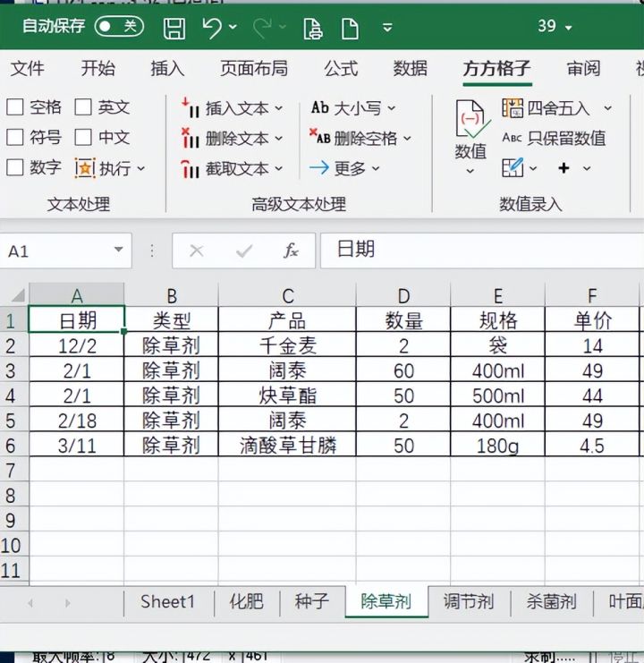Click the Undo arrow icon
Image resolution: width=644 pixels, height=663 pixels.
(x=212, y=29)
